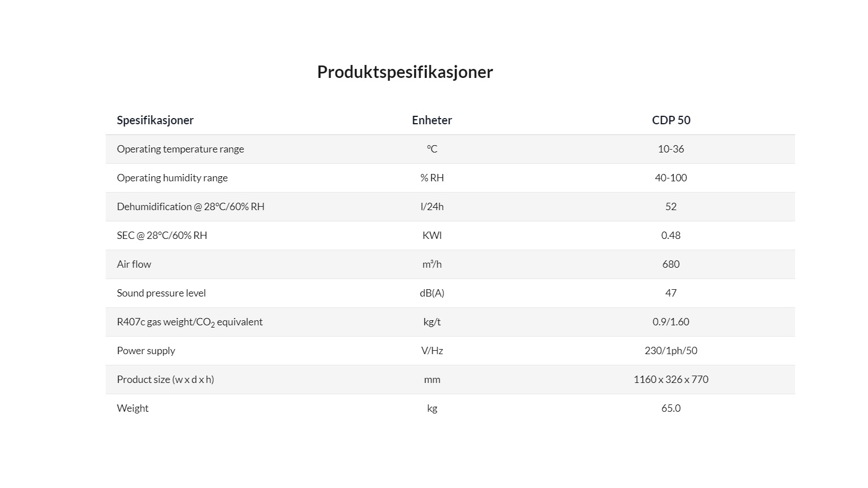
Task: Select the Air flow row label
Action: (x=134, y=264)
